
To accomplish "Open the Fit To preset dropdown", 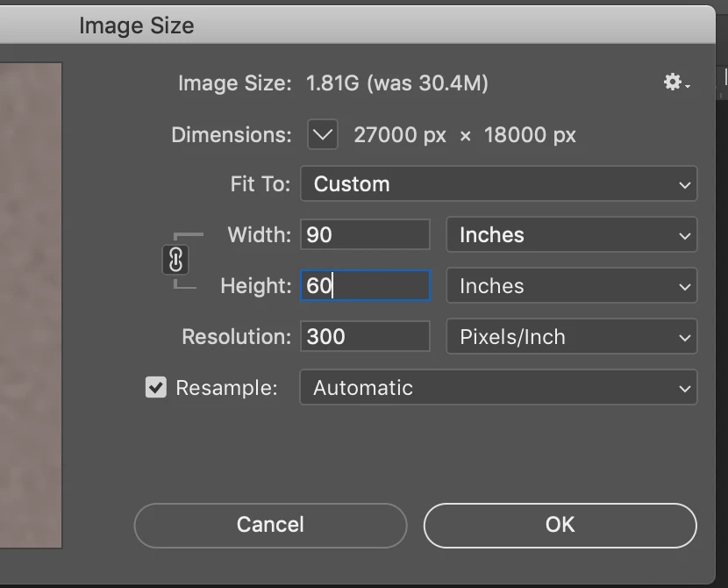I will tap(498, 184).
